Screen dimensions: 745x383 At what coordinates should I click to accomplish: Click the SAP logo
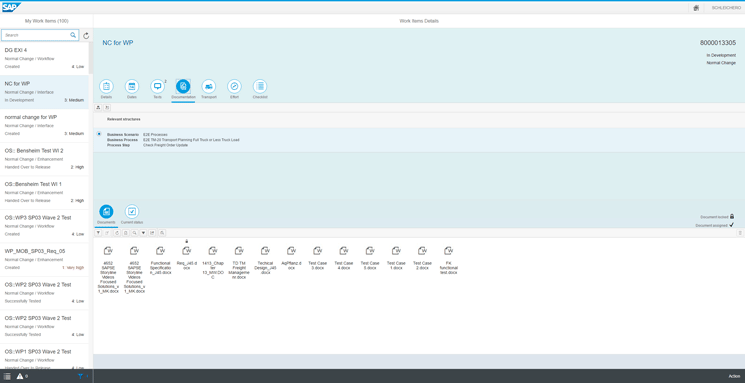pos(11,7)
